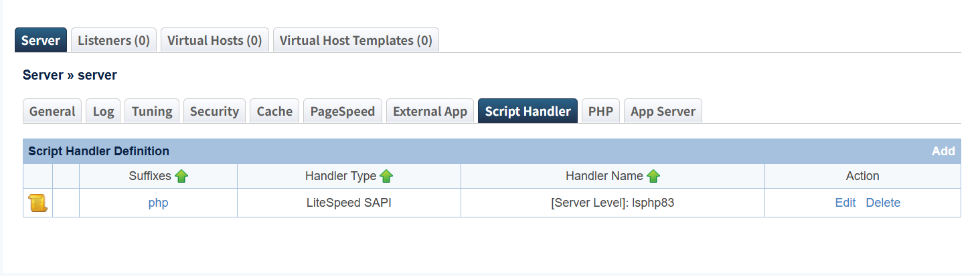
Task: Sort by Suffixes using green arrow
Action: 181,176
